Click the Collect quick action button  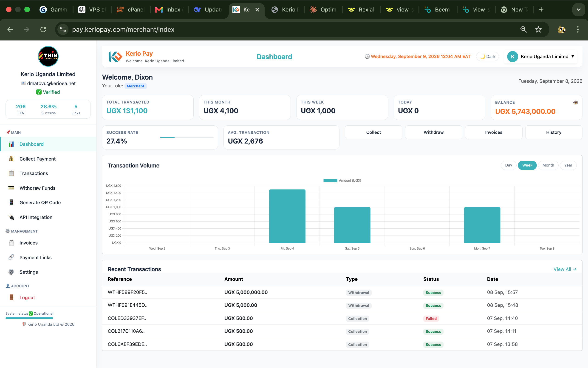(373, 132)
